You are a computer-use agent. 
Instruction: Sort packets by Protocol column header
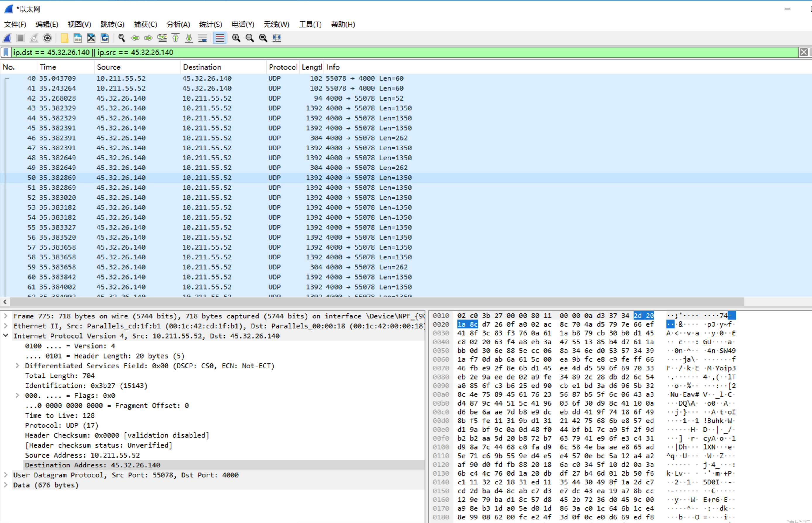(x=283, y=67)
